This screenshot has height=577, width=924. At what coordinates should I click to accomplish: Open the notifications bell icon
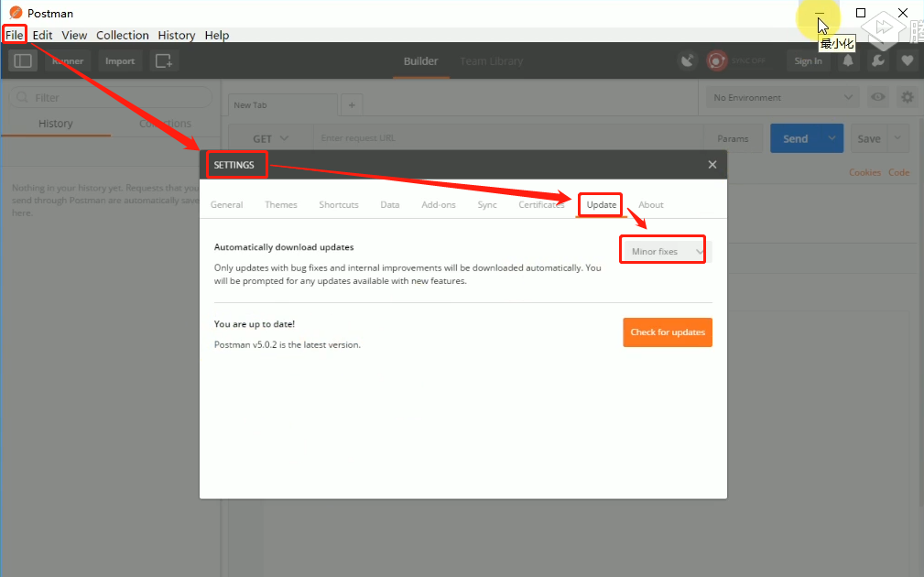(848, 60)
